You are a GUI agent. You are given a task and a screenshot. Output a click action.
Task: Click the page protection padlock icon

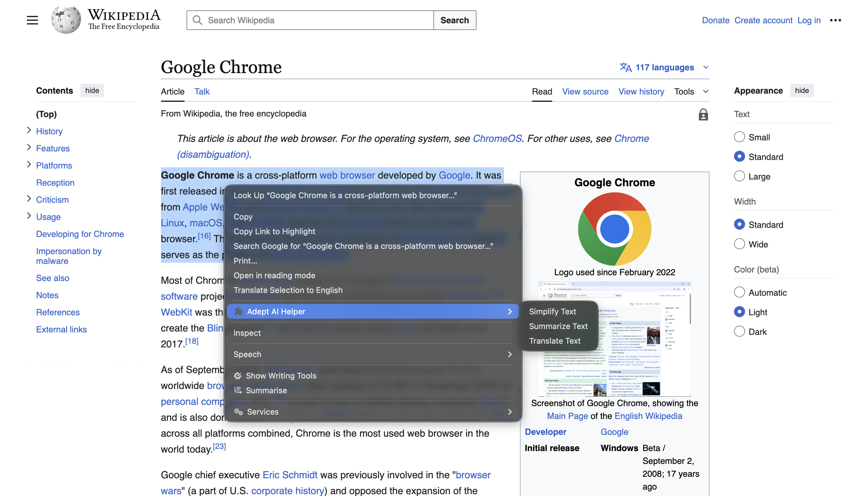tap(703, 114)
